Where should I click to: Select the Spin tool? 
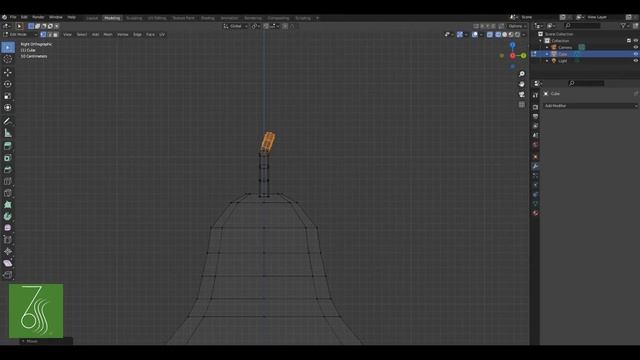coord(8,216)
